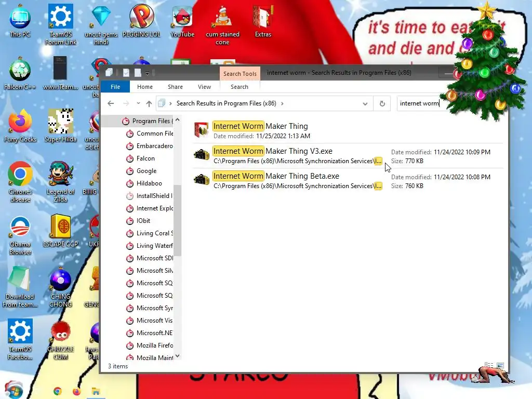Open the Search ribbon tab
Viewport: 532px width, 399px height.
(x=240, y=87)
